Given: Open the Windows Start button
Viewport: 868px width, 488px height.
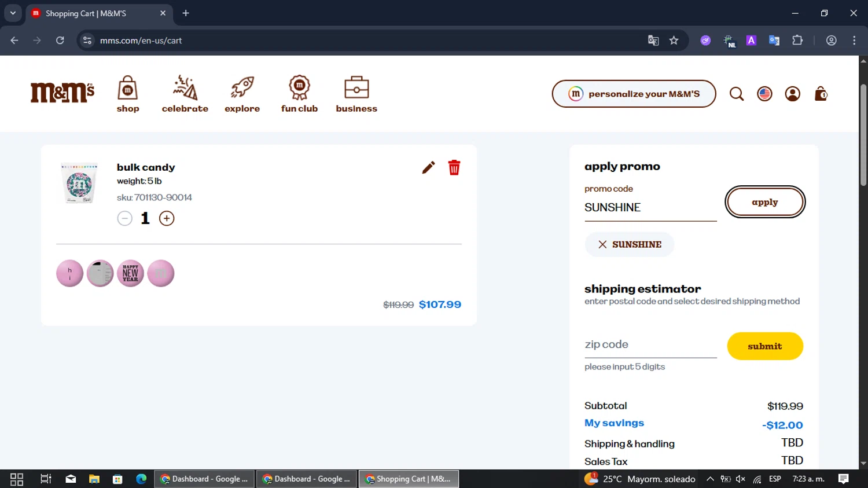Looking at the screenshot, I should pyautogui.click(x=17, y=479).
